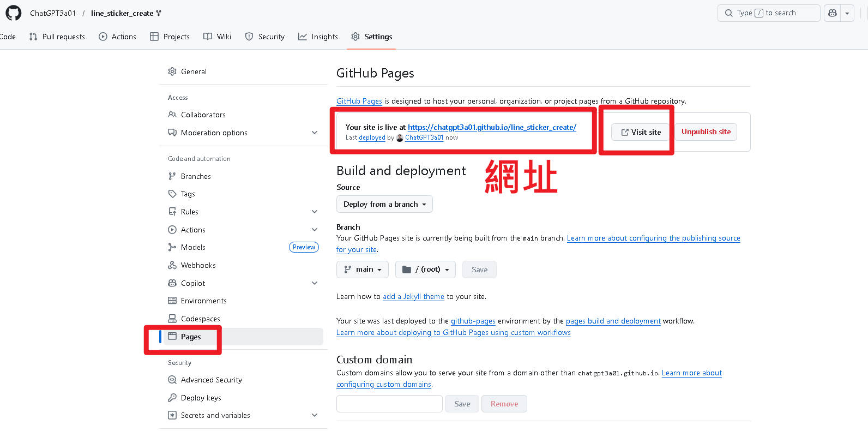Click the GitHub Octocat logo

13,13
